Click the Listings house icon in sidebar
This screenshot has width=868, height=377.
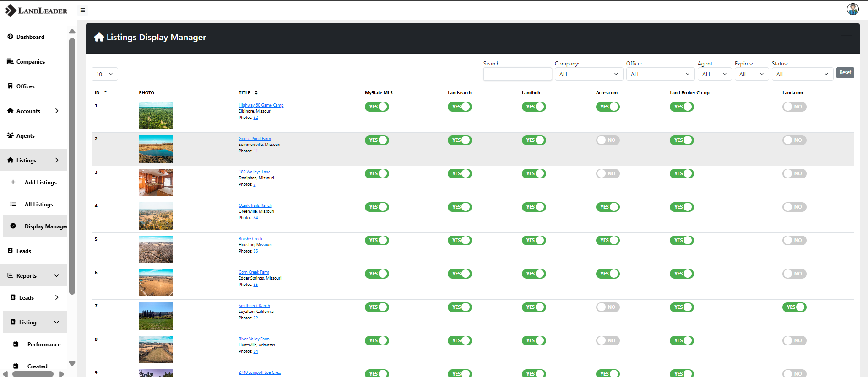(10, 160)
